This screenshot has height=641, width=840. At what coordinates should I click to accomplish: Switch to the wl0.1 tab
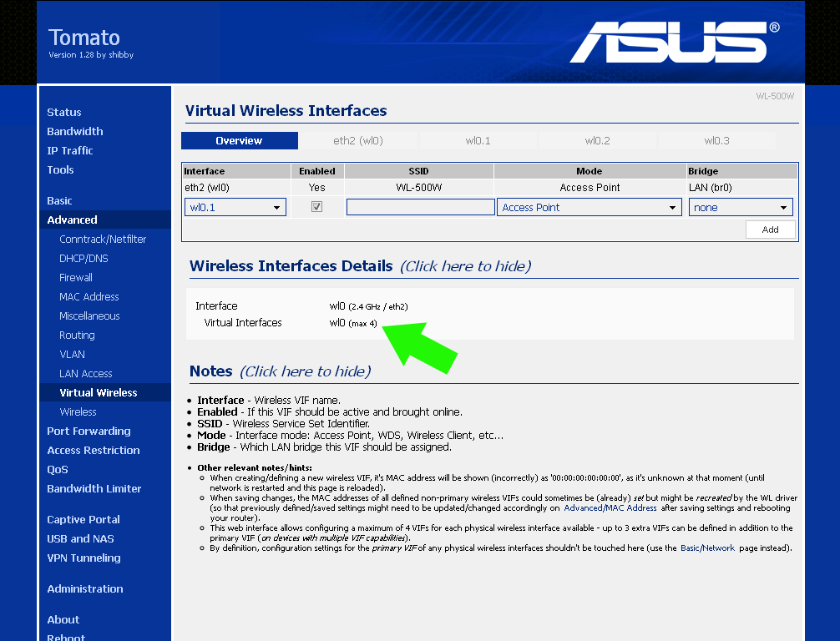pyautogui.click(x=478, y=141)
